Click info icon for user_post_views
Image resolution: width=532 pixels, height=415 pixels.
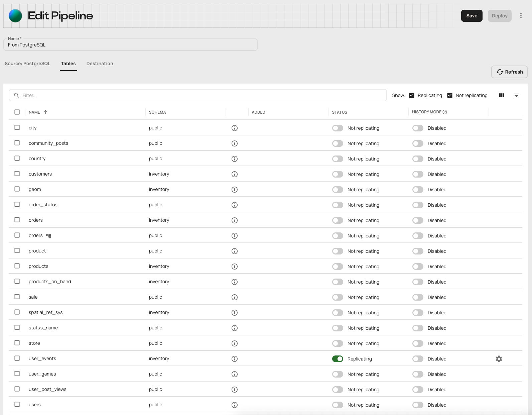click(x=235, y=390)
